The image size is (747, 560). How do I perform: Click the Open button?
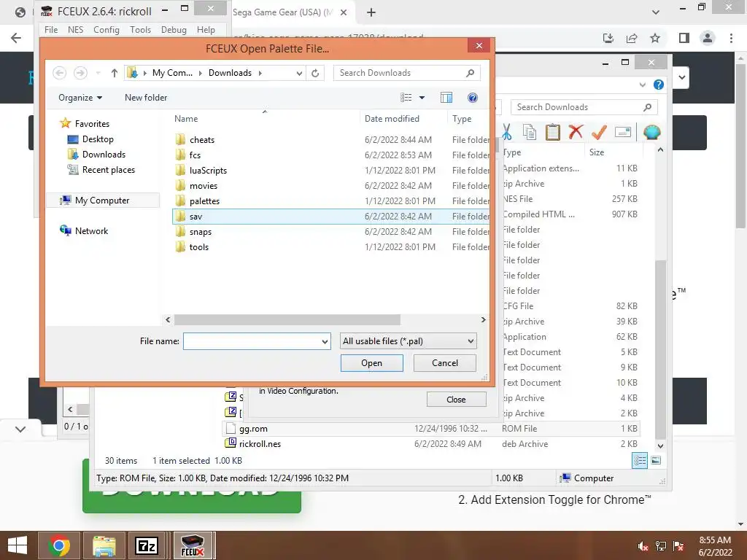[x=371, y=363]
